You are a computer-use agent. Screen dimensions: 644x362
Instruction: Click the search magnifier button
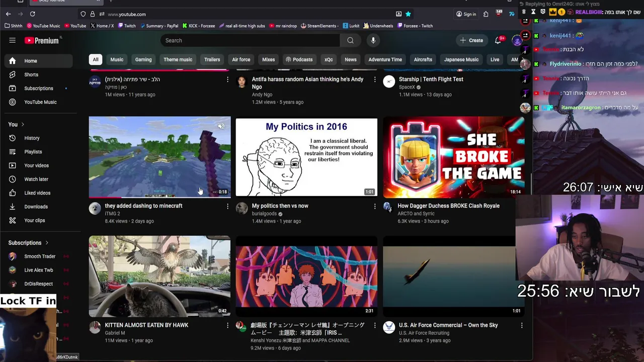coord(350,40)
